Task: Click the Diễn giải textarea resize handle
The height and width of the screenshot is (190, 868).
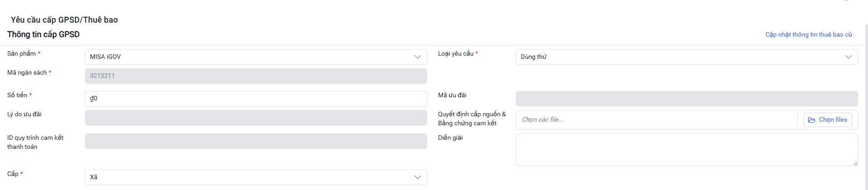Action: coord(855,163)
